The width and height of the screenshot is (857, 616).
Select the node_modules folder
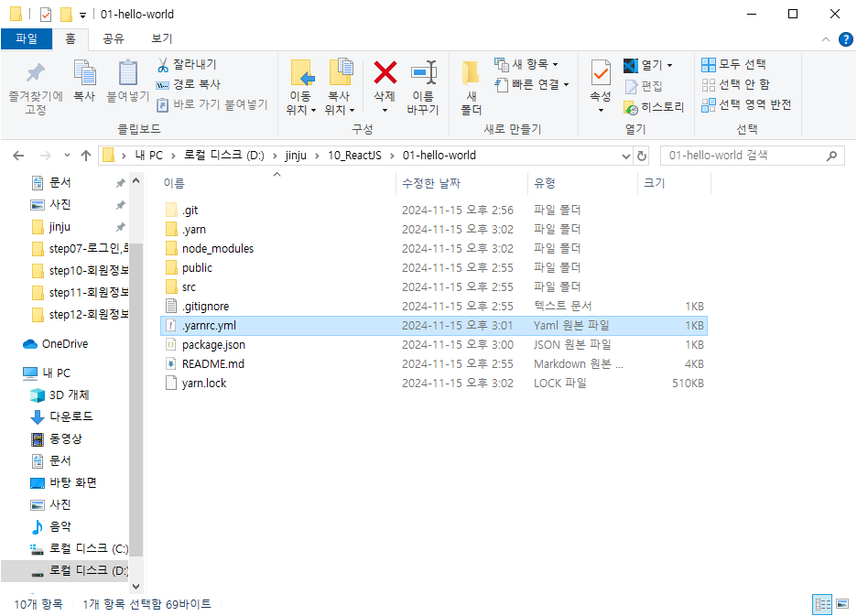[x=434, y=249]
